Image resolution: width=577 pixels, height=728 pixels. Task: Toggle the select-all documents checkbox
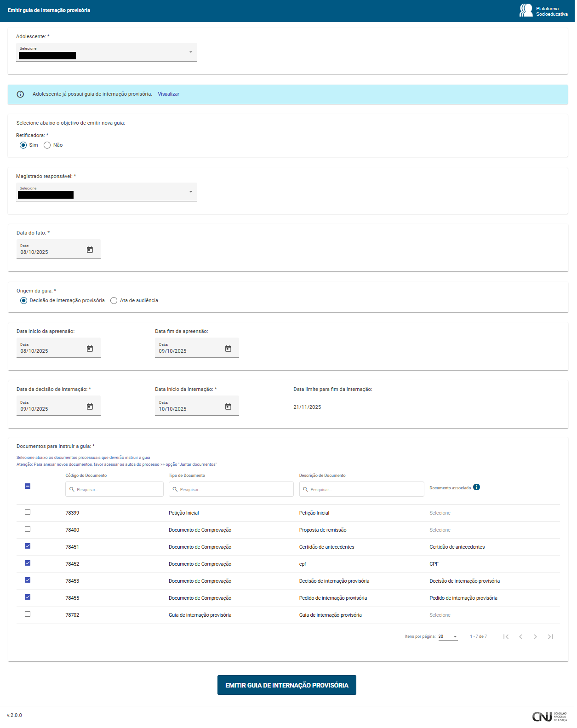tap(28, 486)
